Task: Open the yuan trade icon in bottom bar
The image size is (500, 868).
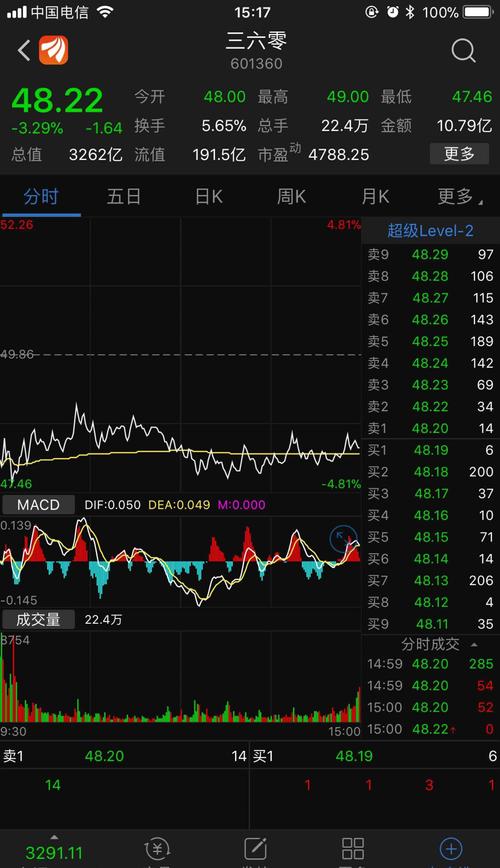Action: point(157,849)
